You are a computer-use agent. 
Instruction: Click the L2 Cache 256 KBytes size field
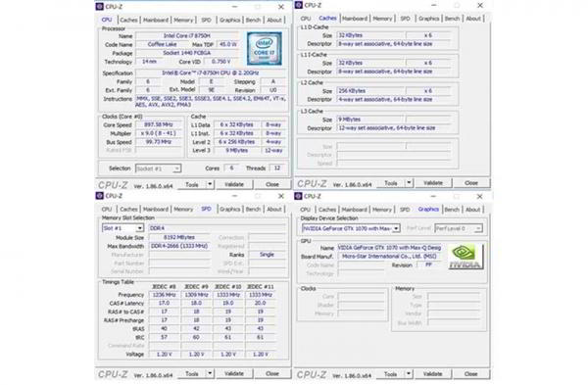point(370,91)
